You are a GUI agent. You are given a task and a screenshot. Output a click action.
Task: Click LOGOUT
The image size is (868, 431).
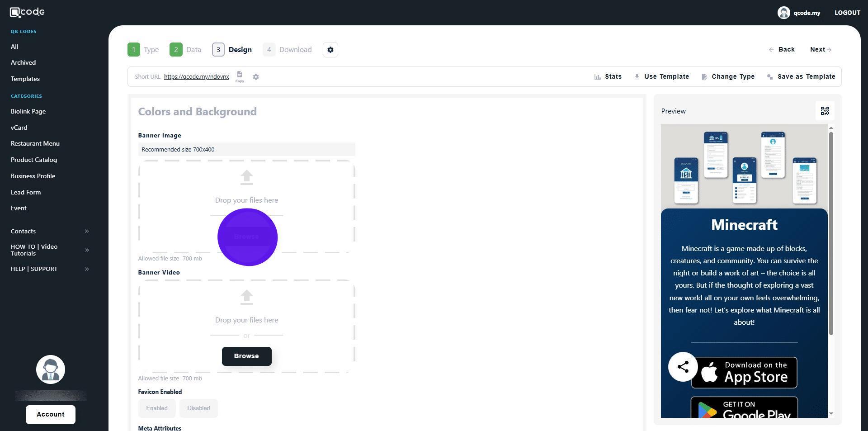(847, 13)
